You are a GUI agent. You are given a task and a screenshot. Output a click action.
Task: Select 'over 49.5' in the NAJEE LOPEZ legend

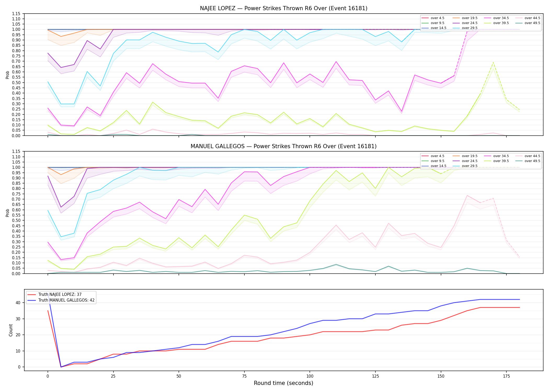[x=528, y=23]
